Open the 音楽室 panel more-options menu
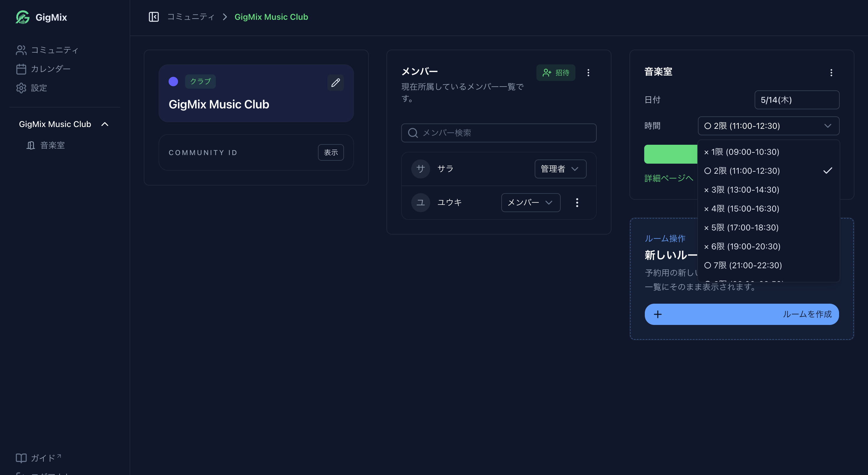 pyautogui.click(x=831, y=72)
